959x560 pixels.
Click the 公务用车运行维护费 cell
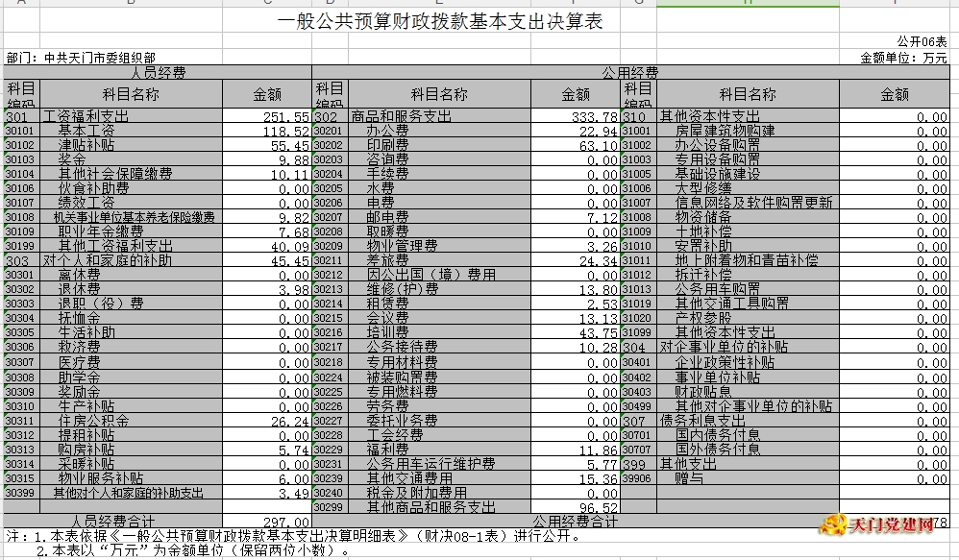click(x=440, y=464)
